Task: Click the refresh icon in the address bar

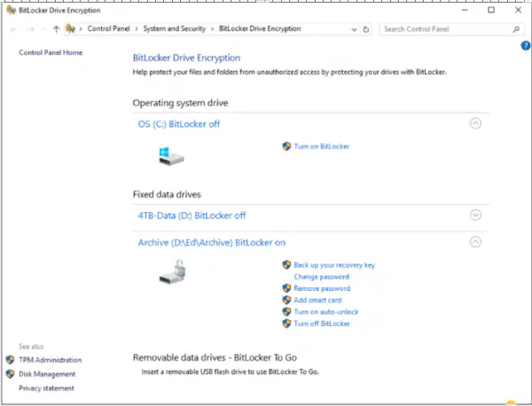Action: pyautogui.click(x=365, y=29)
